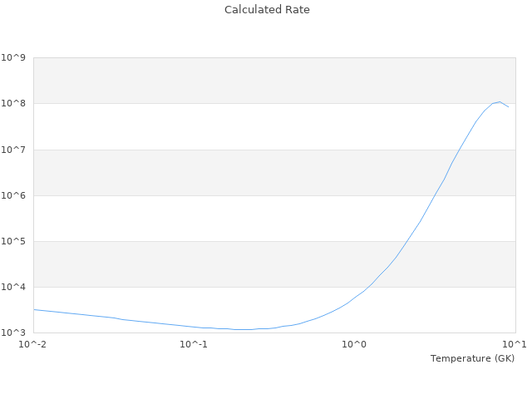532x399 pixels.
Task: Click the empty gray band between 10^4 and 10^5
Action: pos(208,264)
